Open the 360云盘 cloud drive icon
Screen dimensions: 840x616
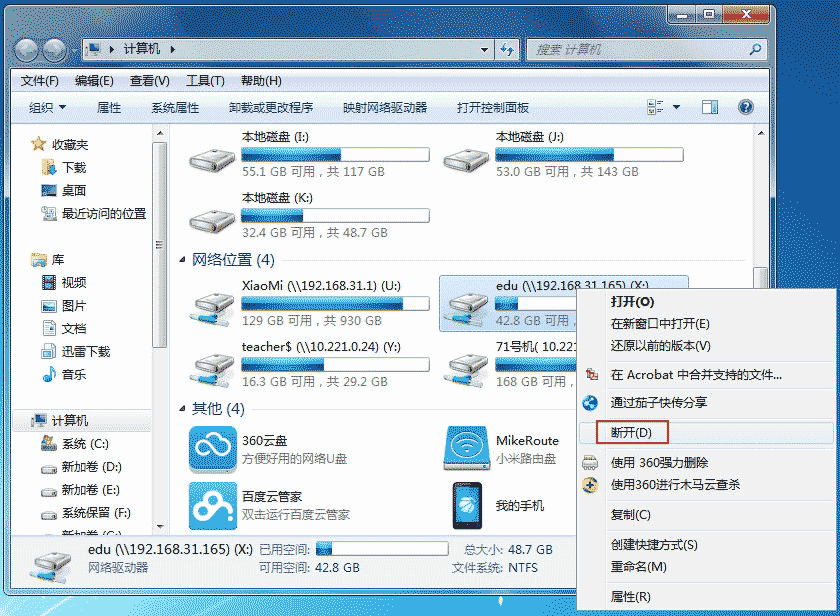[x=213, y=449]
